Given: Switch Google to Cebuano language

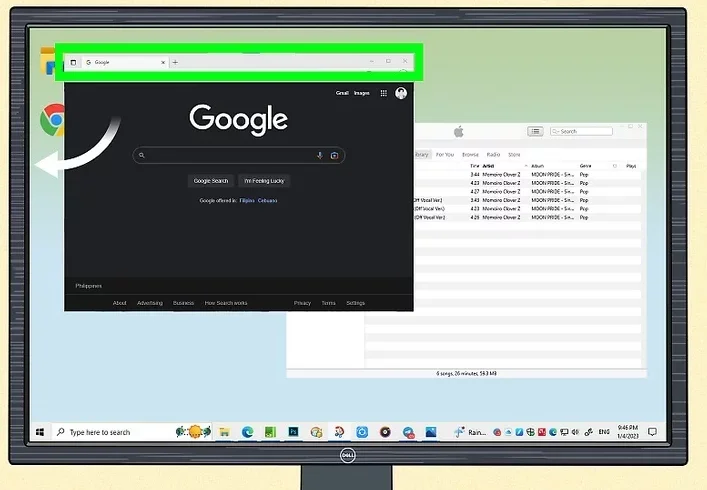Looking at the screenshot, I should [267, 201].
